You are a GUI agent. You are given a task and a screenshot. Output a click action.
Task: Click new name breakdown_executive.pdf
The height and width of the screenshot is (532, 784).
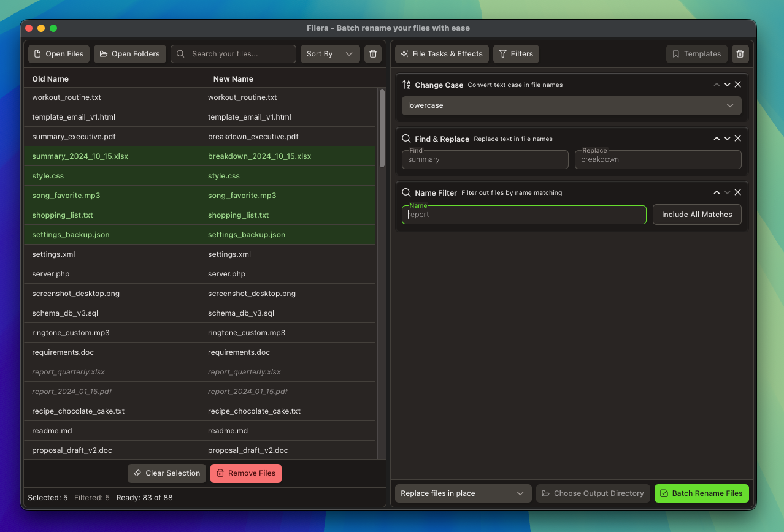point(253,137)
